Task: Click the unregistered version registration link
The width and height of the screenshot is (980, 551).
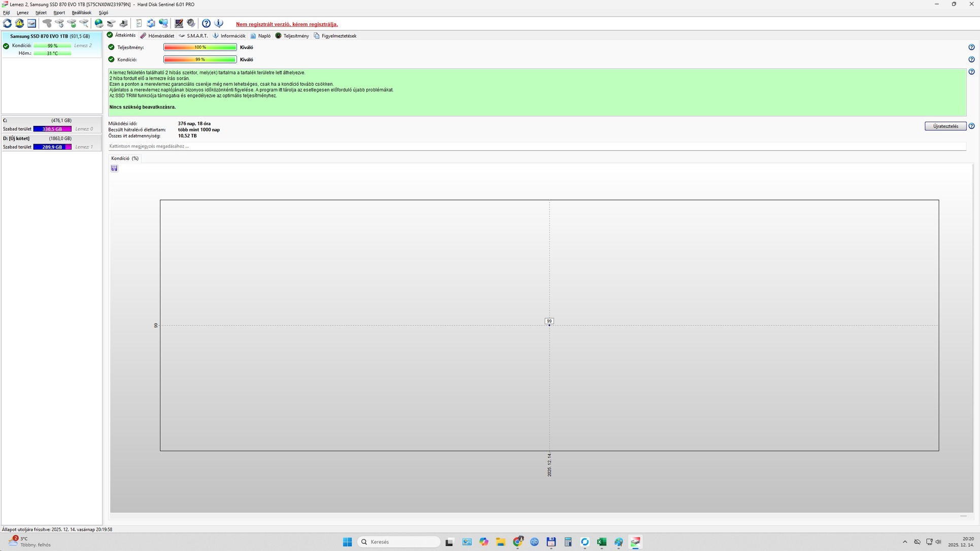Action: pos(287,24)
